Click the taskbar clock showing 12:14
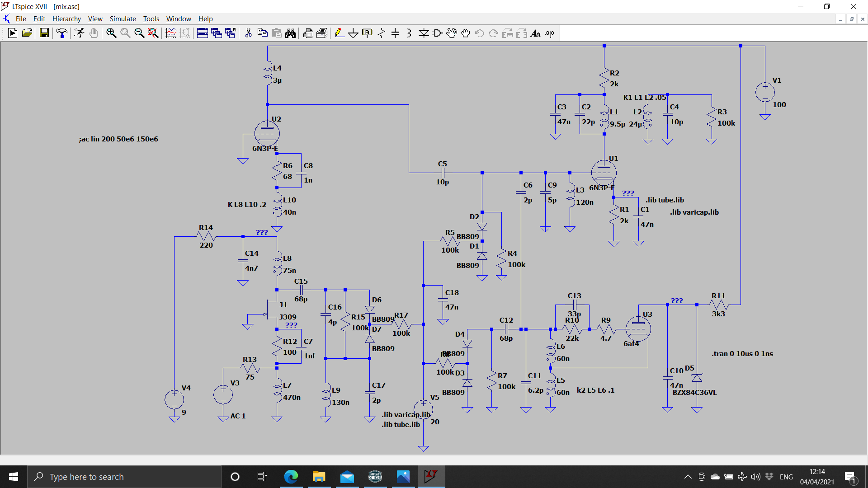Screen dimensions: 868x488 817,477
